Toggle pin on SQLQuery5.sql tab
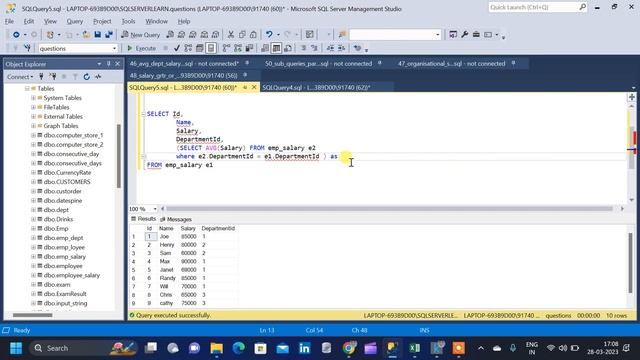Viewport: 640px width, 360px height. pos(245,88)
